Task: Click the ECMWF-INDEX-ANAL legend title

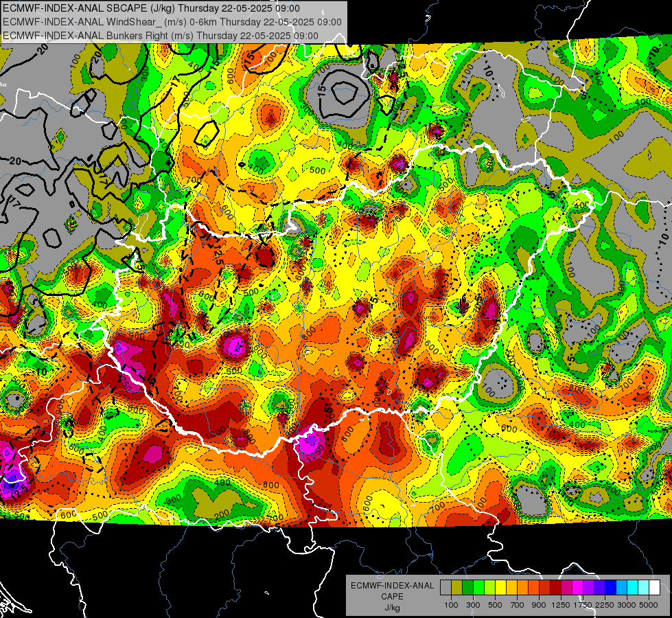Action: [x=392, y=586]
